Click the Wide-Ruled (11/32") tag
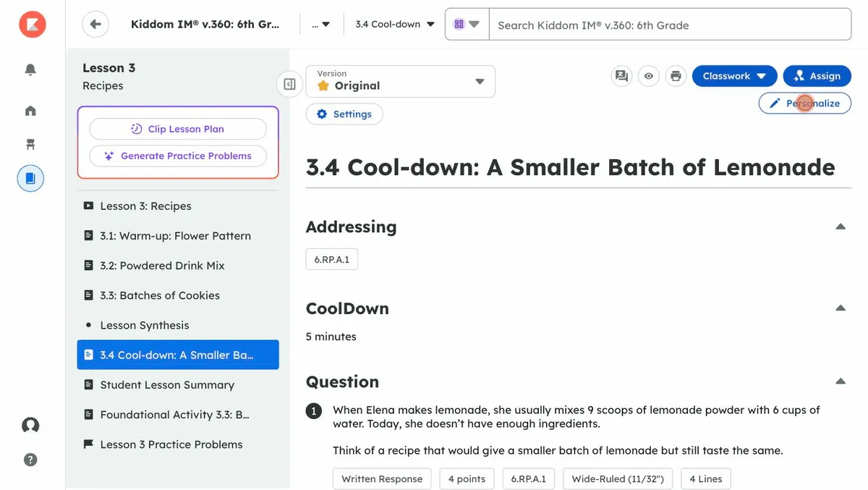Viewport: 868px width, 490px height. click(618, 478)
